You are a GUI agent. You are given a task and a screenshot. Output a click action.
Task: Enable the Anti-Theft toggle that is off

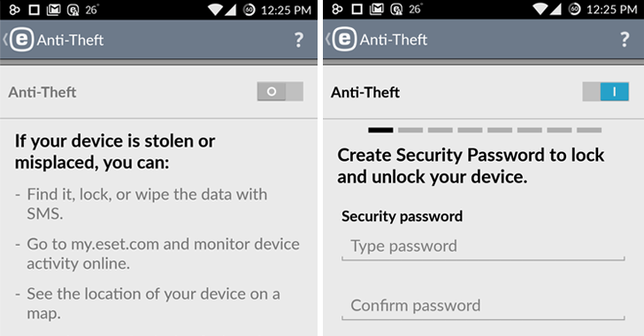pyautogui.click(x=280, y=91)
